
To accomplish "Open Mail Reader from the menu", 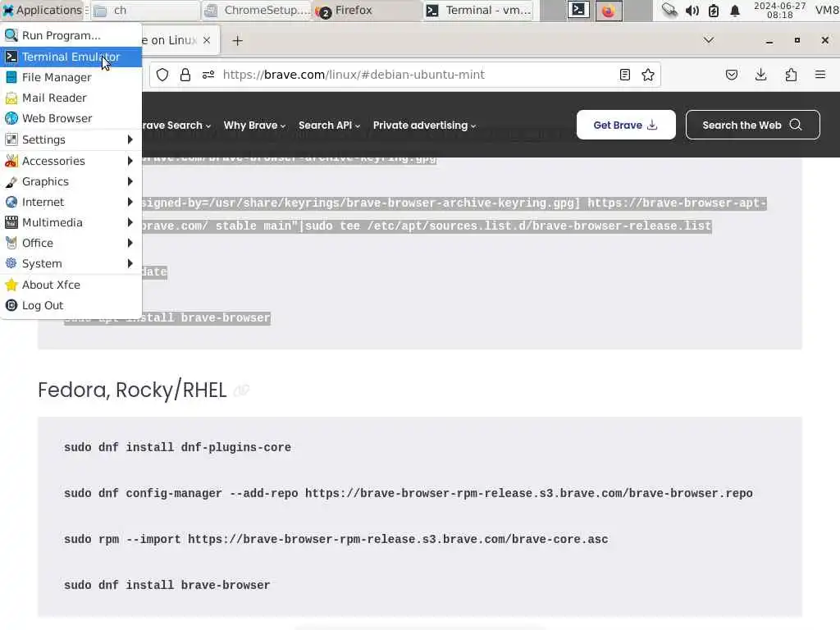I will (x=71, y=98).
